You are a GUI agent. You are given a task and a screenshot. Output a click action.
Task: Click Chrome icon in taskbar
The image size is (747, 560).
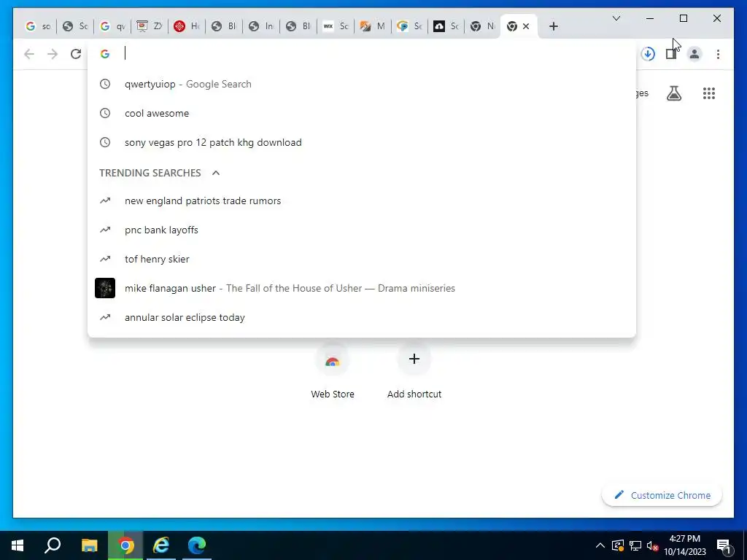(125, 545)
